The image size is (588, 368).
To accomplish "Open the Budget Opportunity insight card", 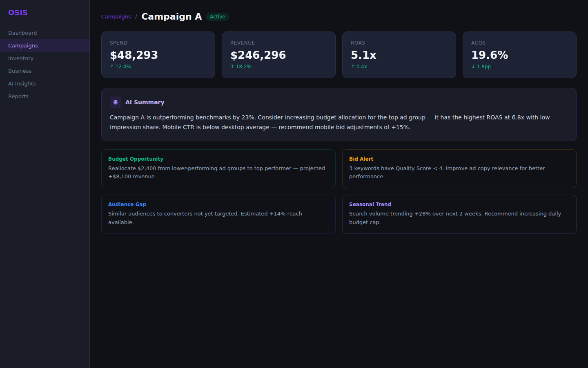I will point(218,168).
